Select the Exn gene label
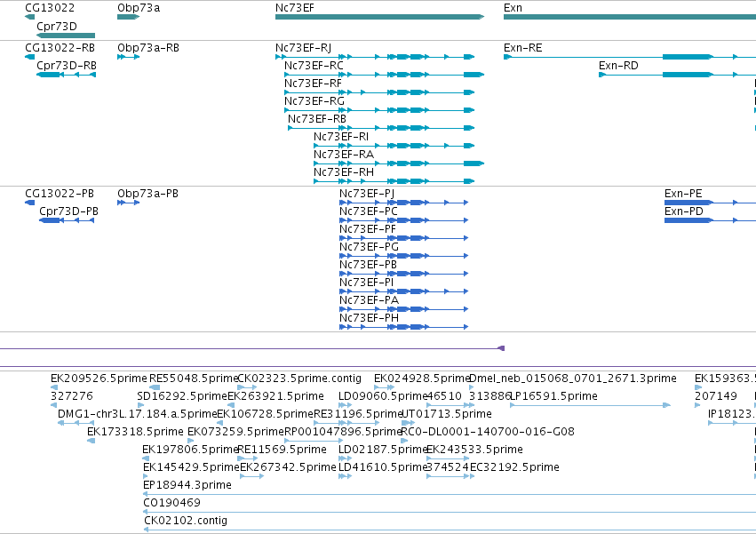 513,8
